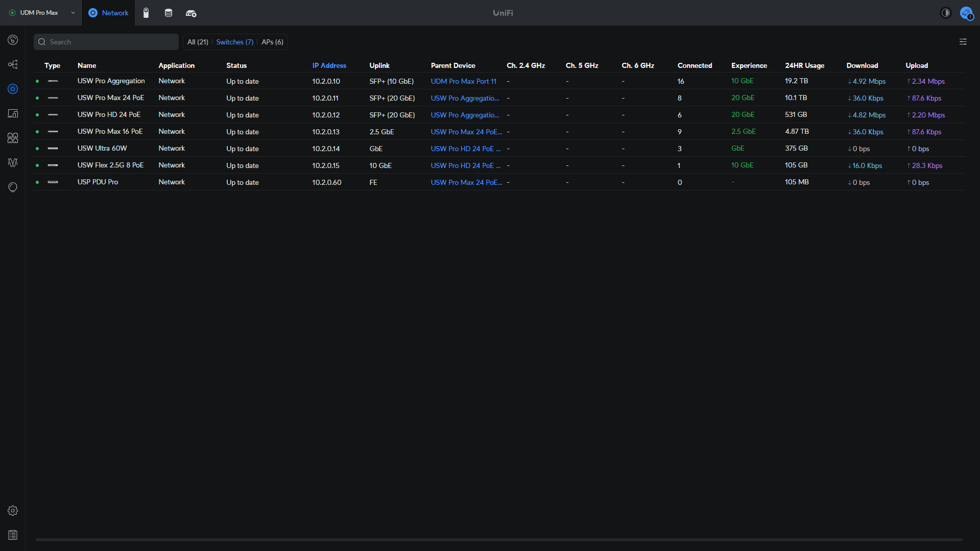The width and height of the screenshot is (980, 551).
Task: Open the user account avatar icon
Action: [966, 13]
